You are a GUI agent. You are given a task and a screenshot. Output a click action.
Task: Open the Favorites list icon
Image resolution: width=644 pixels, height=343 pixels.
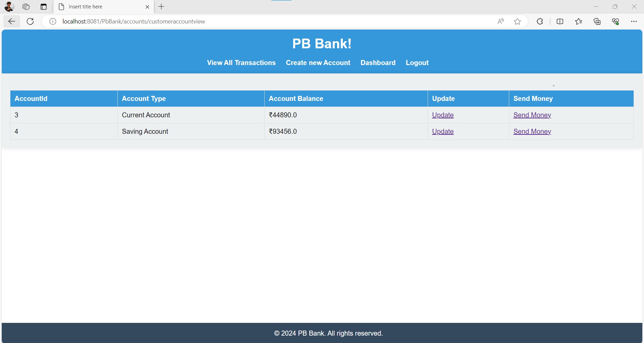(579, 21)
